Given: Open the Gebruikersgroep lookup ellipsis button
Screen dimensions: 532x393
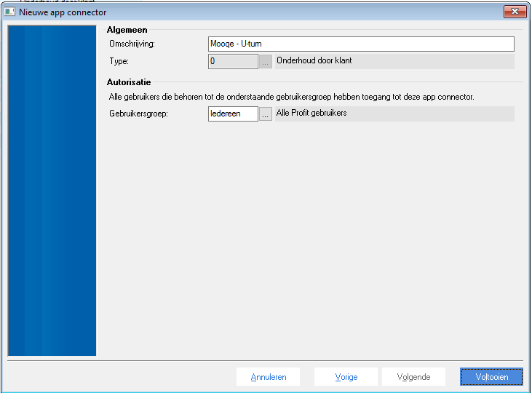Looking at the screenshot, I should tap(266, 114).
